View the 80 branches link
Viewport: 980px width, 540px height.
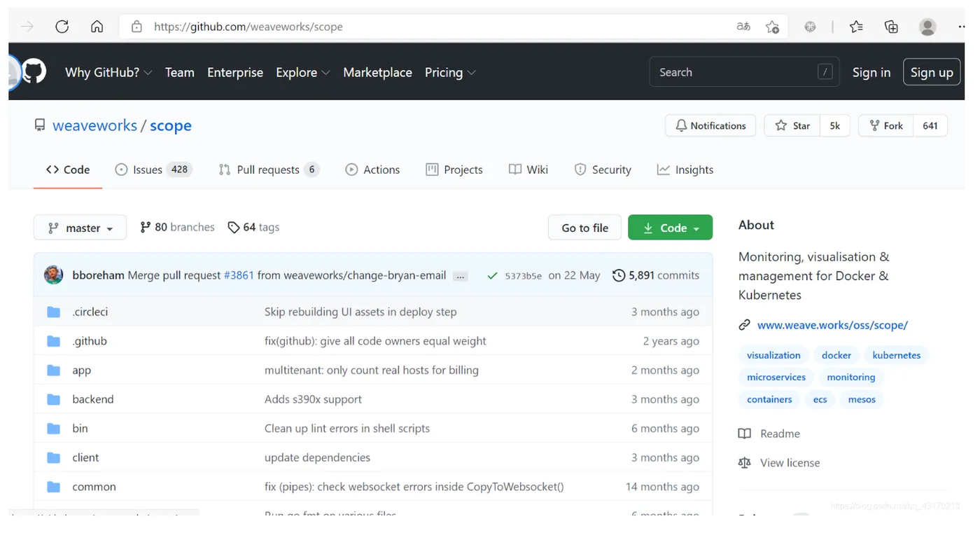(x=177, y=227)
